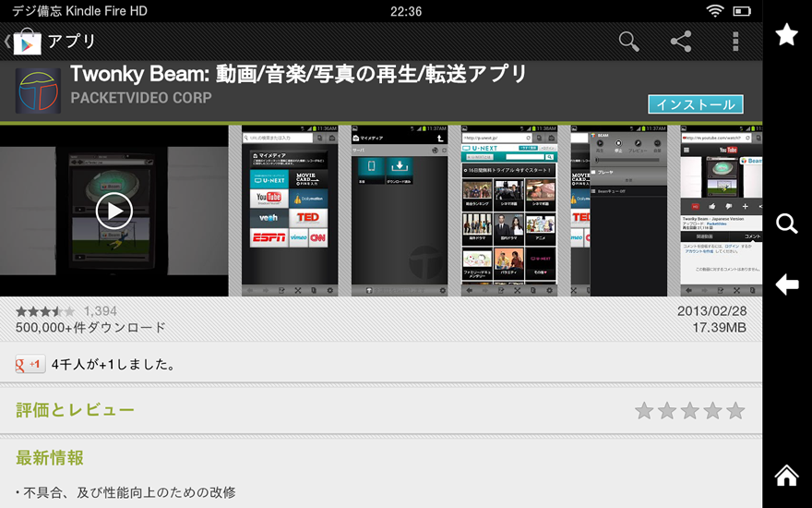Viewport: 812px width, 508px height.
Task: Select the Twonky Beam app title text
Action: [x=298, y=74]
